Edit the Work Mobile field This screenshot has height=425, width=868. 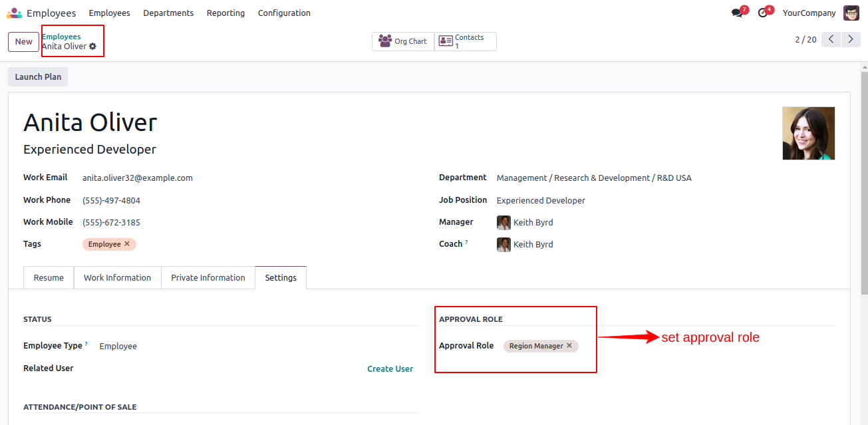click(x=251, y=222)
